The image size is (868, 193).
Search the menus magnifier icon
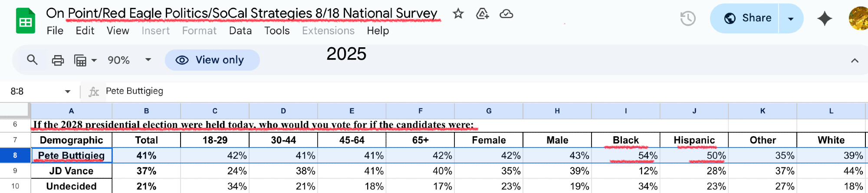click(x=32, y=59)
